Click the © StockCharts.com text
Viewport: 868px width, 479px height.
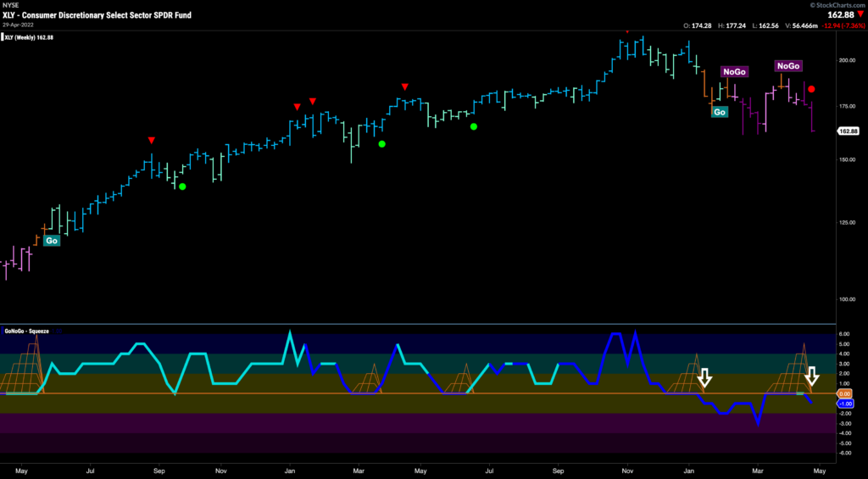(x=837, y=5)
